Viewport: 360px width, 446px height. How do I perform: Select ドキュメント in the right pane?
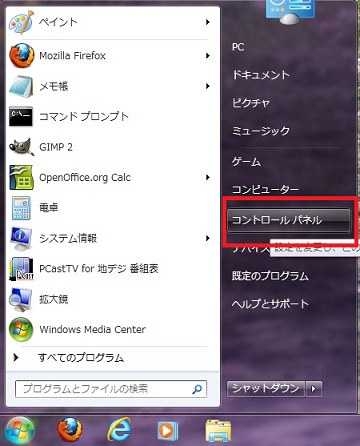pos(261,75)
